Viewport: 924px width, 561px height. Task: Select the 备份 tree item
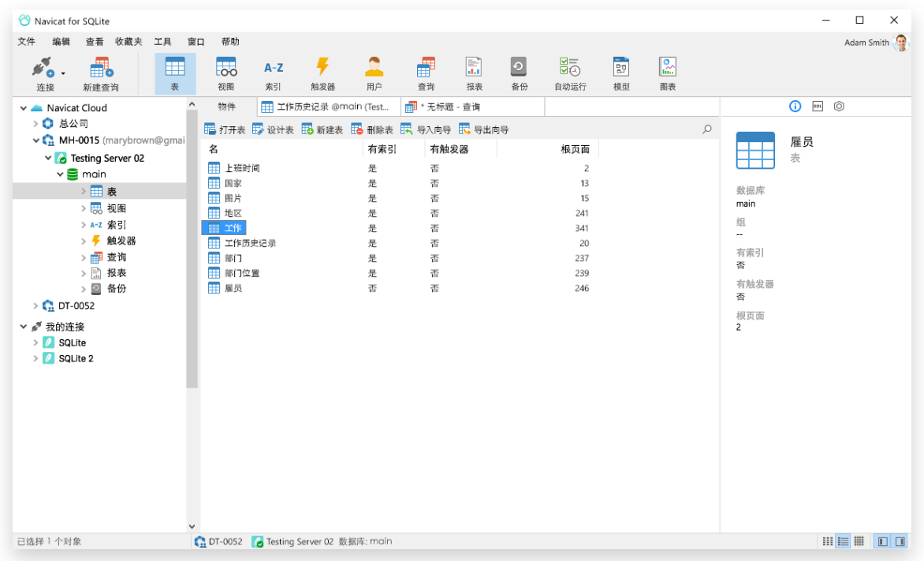point(108,289)
